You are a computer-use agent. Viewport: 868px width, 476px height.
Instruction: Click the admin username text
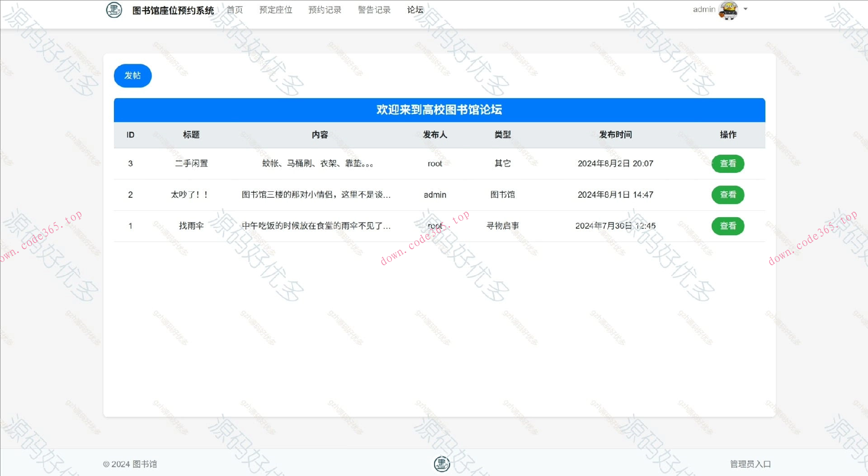703,9
